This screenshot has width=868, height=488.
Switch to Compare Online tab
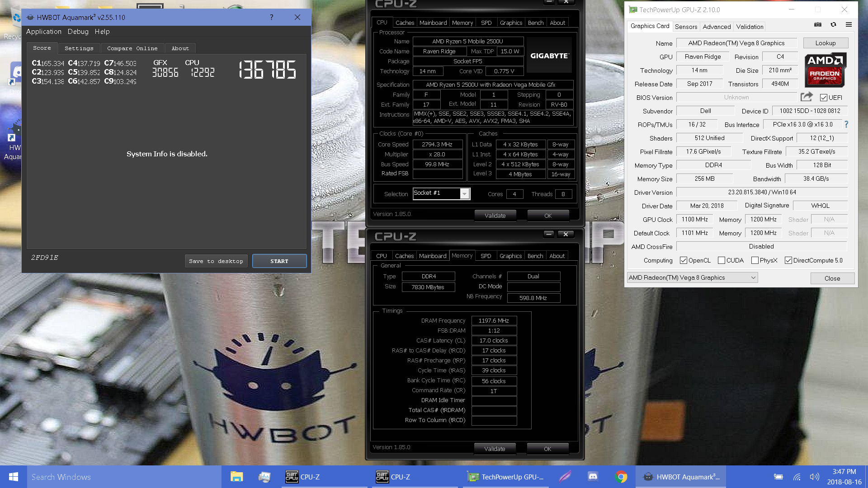pos(132,48)
